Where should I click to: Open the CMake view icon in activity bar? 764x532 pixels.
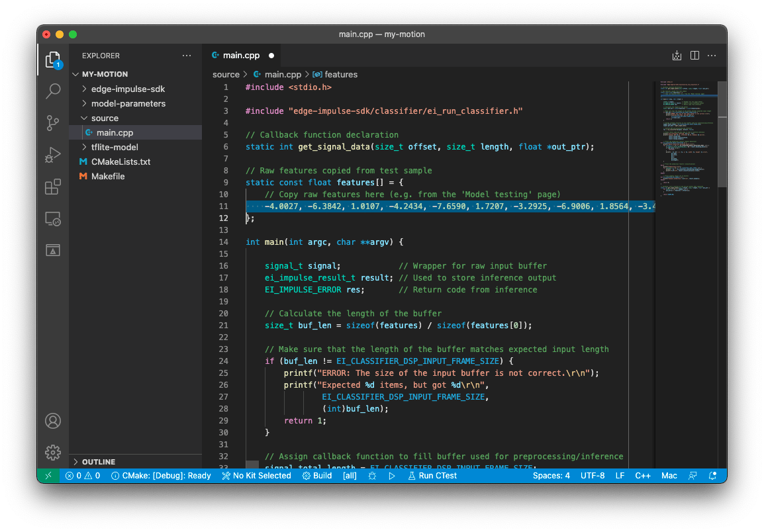point(52,250)
